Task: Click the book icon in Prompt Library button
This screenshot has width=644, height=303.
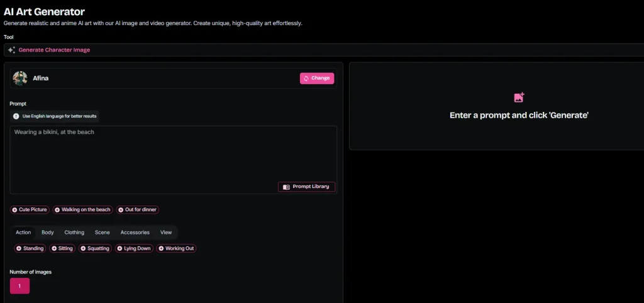Action: pos(286,187)
